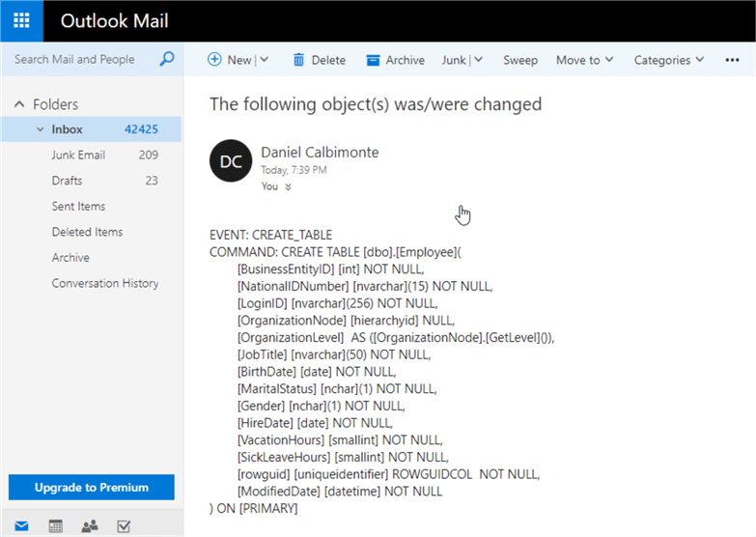Click the EVENT: CREATE_TABLE line
756x537 pixels.
[270, 235]
